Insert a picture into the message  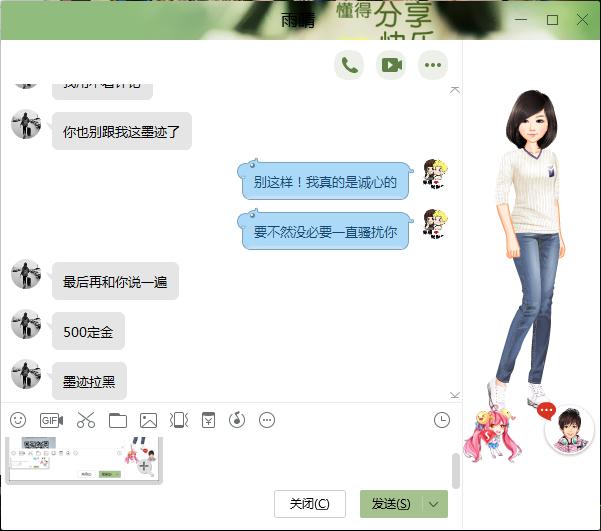coord(149,420)
